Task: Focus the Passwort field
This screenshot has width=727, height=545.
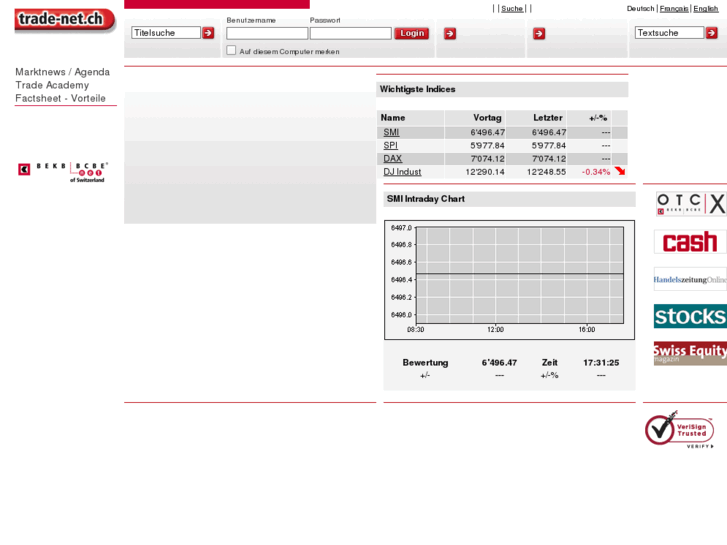Action: click(351, 33)
